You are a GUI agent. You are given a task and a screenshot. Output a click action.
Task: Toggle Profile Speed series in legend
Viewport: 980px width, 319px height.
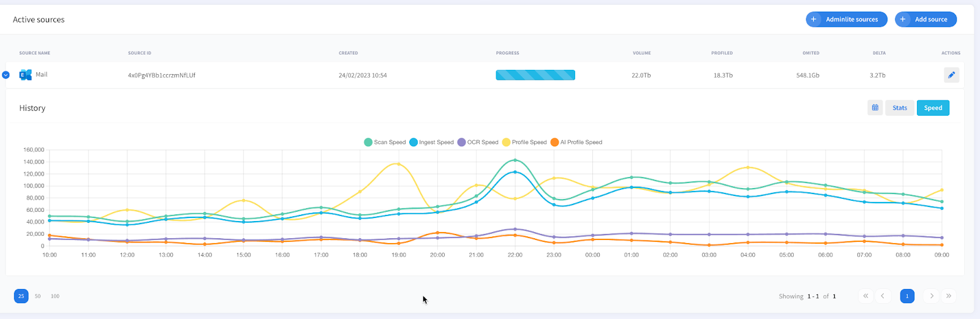pos(524,142)
